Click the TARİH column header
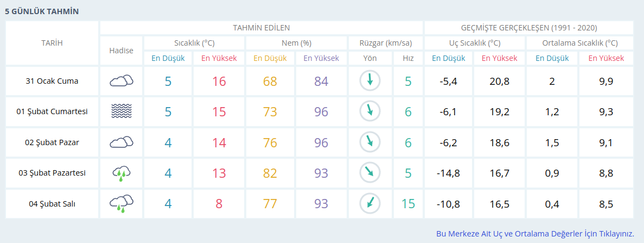Viewport: 644px width, 243px height. tap(52, 43)
